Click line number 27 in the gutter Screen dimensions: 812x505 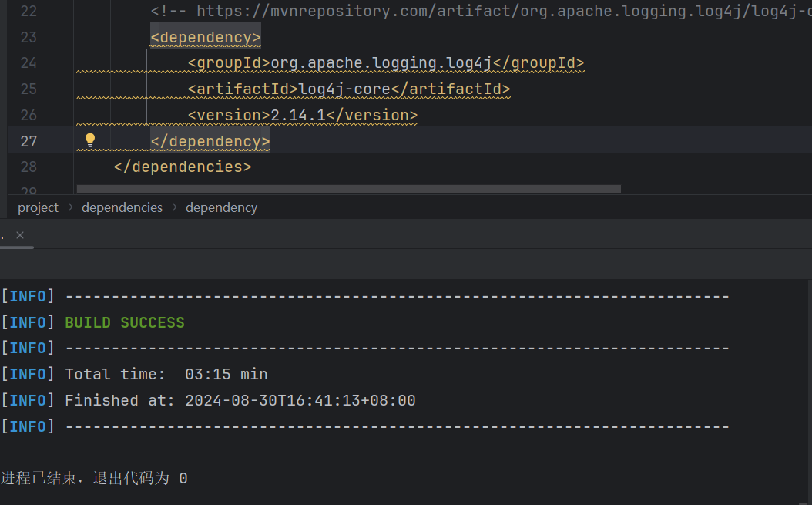tap(29, 141)
